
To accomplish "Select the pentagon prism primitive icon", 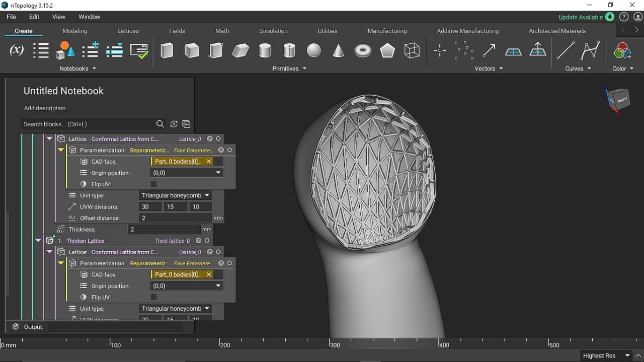I will click(387, 50).
